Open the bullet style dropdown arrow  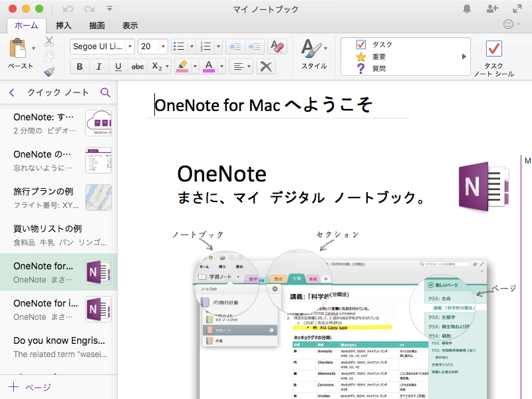coord(192,47)
